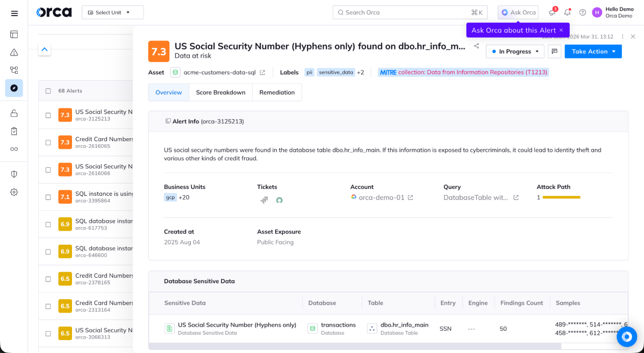Open the discovery compass icon in sidebar
The height and width of the screenshot is (353, 644).
tap(14, 88)
